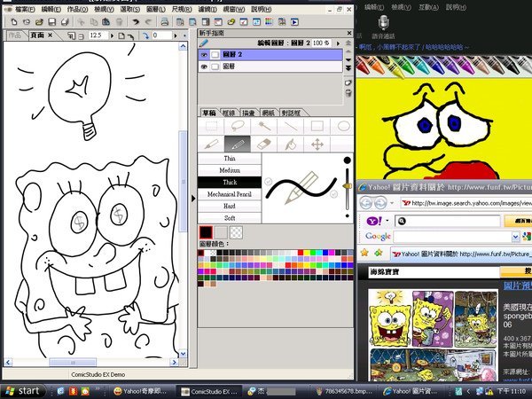This screenshot has height=399, width=532.
Task: Open browser history dropdown beside navigation arrows
Action: point(392,203)
